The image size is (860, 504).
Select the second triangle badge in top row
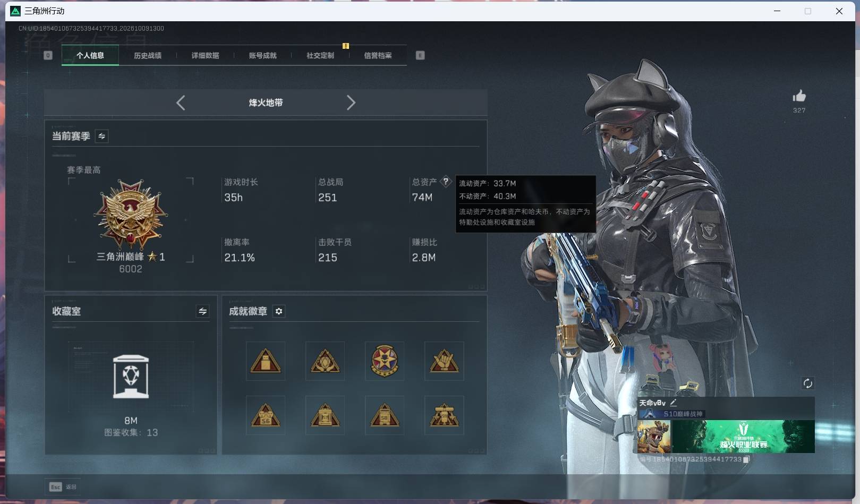pos(325,361)
